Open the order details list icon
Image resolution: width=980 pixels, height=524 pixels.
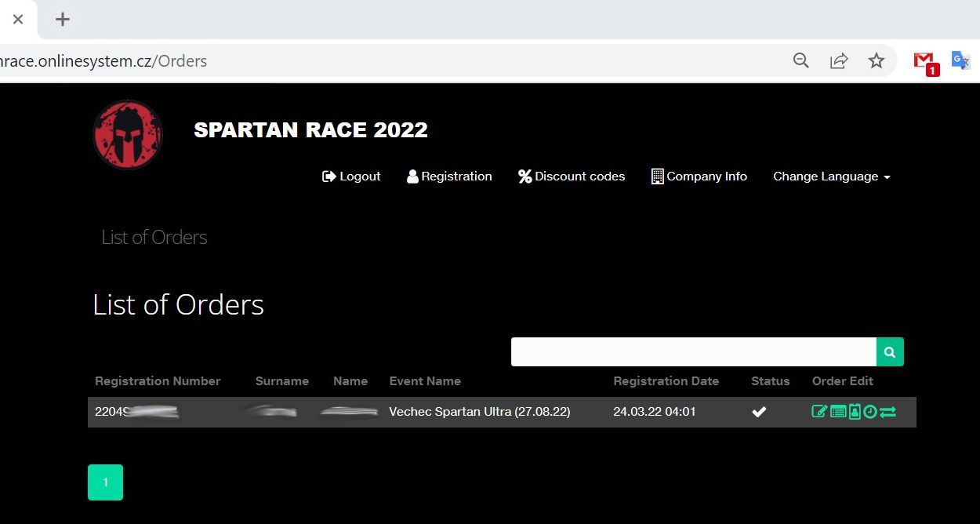click(837, 411)
